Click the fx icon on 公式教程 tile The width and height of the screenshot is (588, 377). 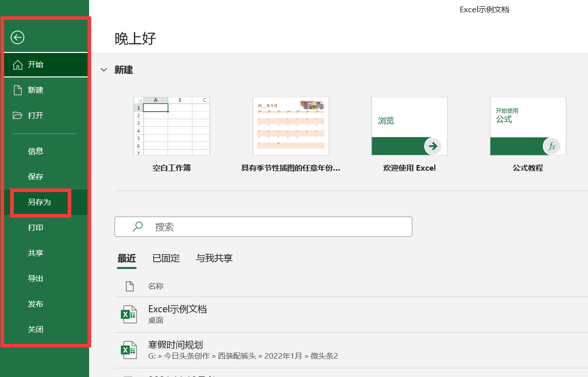[x=551, y=146]
